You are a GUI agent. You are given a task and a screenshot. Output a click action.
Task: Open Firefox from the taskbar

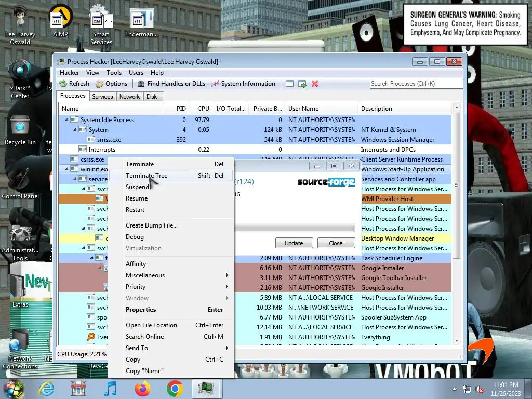[x=142, y=389]
